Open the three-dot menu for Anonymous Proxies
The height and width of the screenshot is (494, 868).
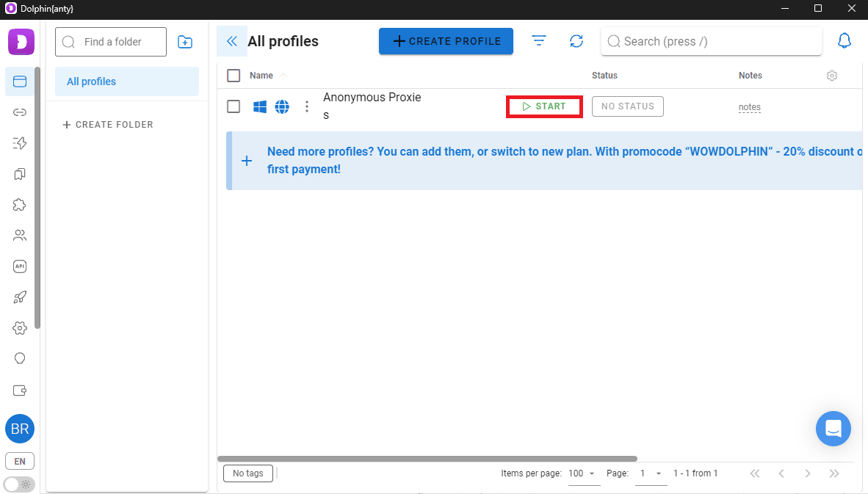pyautogui.click(x=307, y=107)
